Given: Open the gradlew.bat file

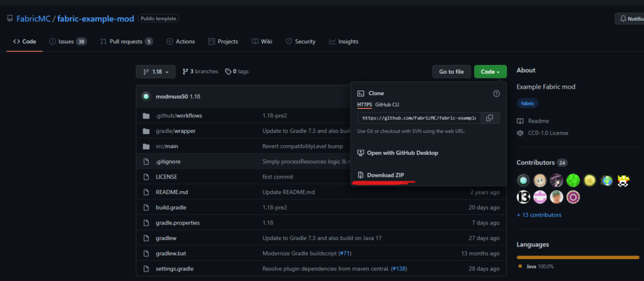Looking at the screenshot, I should [171, 254].
